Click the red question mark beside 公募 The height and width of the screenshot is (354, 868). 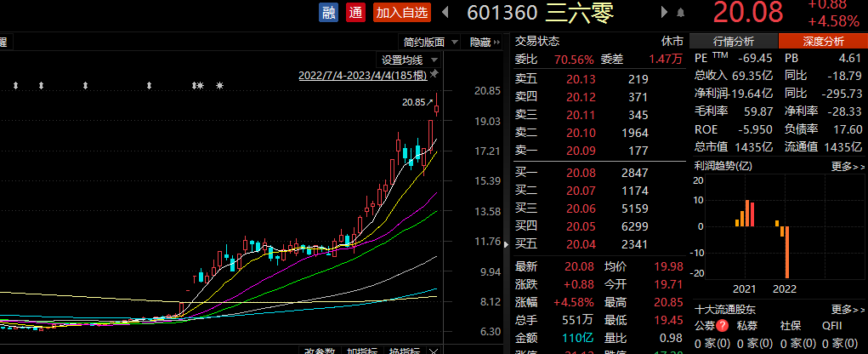click(723, 326)
